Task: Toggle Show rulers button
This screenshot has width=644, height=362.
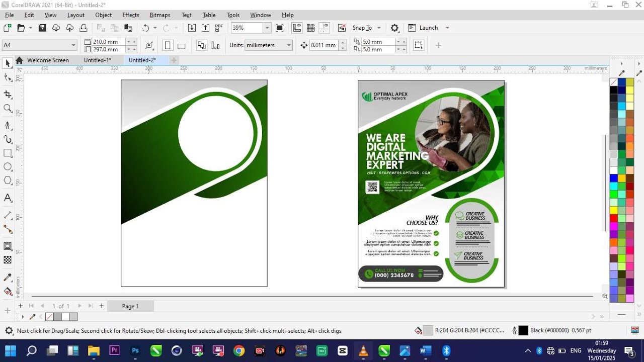Action: tap(297, 28)
